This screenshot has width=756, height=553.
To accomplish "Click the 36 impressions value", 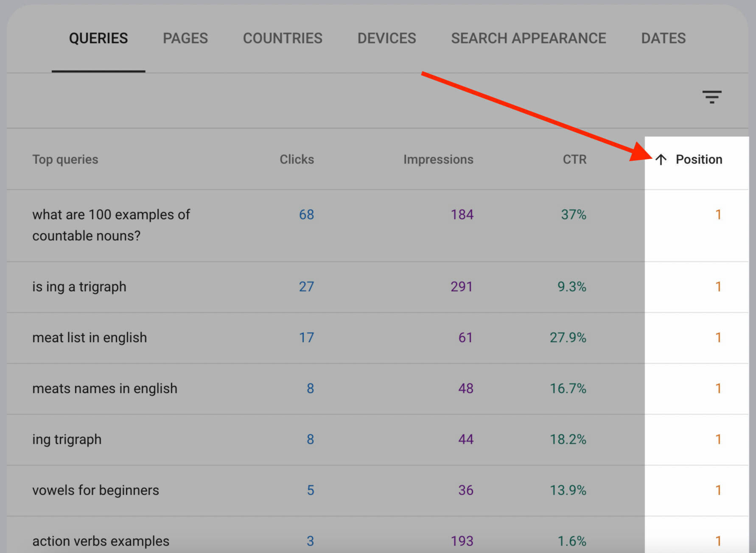I will pyautogui.click(x=466, y=490).
